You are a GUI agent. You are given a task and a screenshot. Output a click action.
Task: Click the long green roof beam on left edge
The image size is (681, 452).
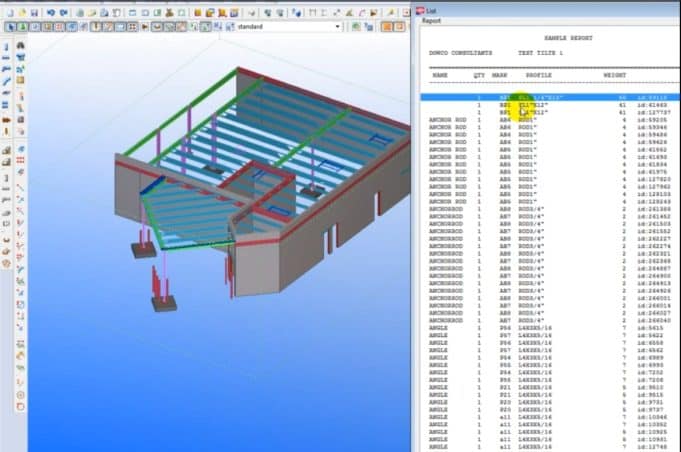coord(180,111)
